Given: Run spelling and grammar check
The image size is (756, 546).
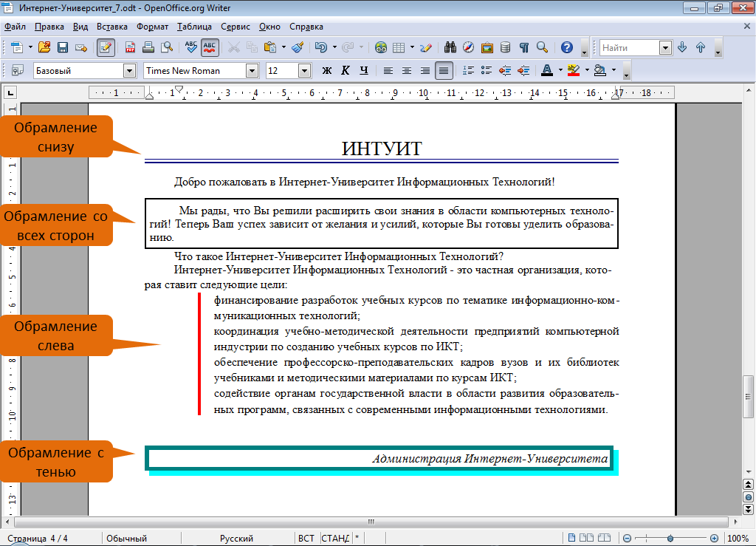Looking at the screenshot, I should pyautogui.click(x=191, y=47).
